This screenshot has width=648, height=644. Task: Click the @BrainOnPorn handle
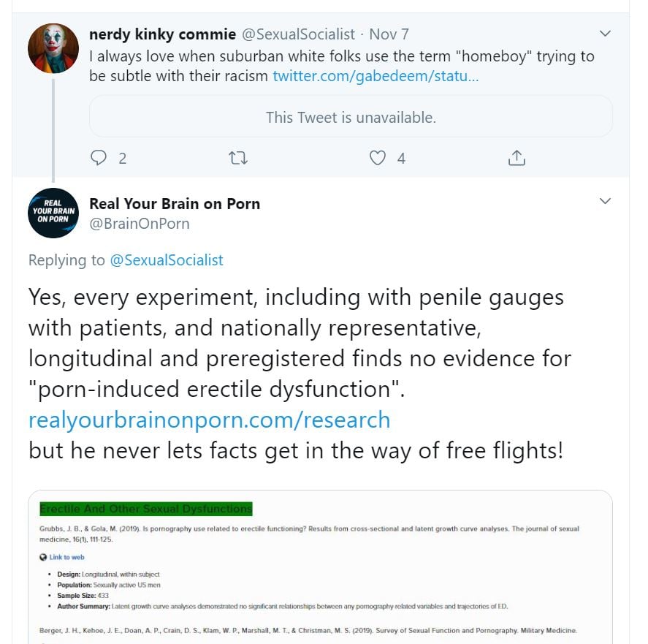[x=139, y=224]
